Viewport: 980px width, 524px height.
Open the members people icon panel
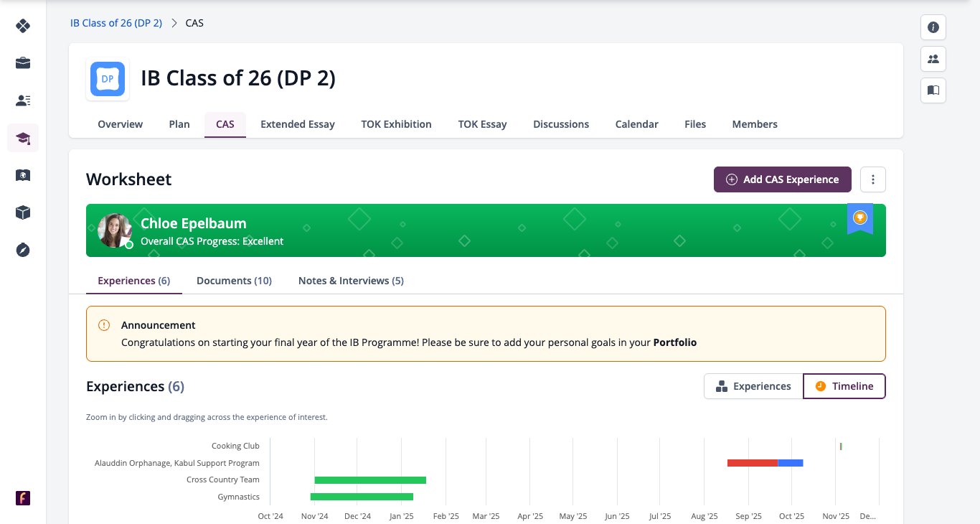pyautogui.click(x=933, y=59)
